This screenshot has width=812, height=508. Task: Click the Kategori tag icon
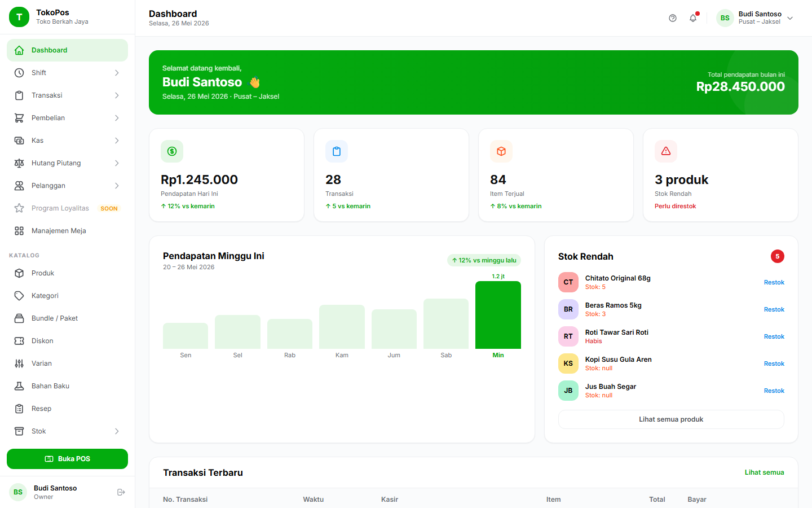(x=19, y=296)
